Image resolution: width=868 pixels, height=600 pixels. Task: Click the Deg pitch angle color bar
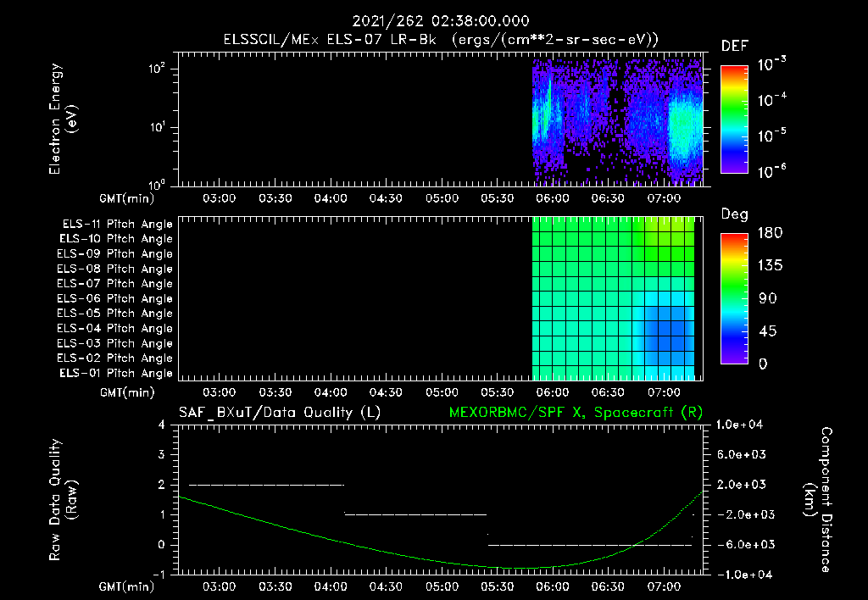pos(734,299)
